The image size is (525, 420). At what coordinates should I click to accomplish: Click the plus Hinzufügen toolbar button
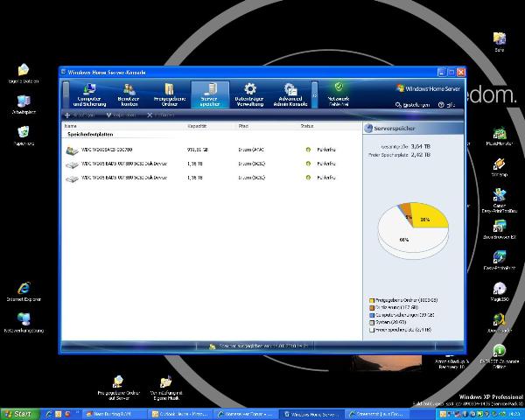pyautogui.click(x=80, y=115)
